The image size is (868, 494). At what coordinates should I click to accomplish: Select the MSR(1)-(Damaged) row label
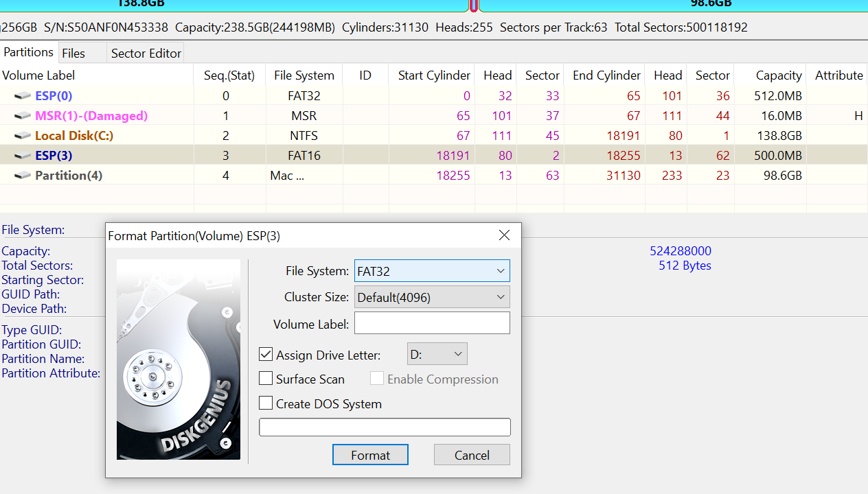[x=91, y=116]
